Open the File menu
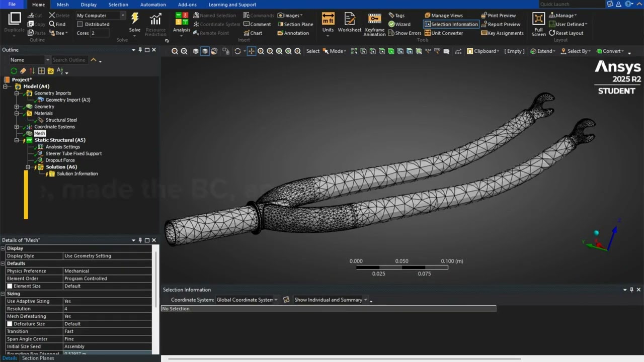 pos(12,5)
